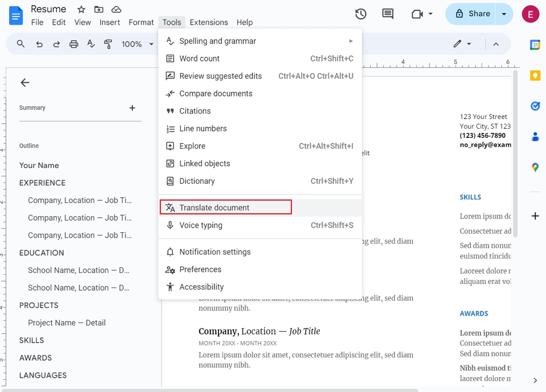
Task: Click the print icon in toolbar
Action: pyautogui.click(x=74, y=44)
